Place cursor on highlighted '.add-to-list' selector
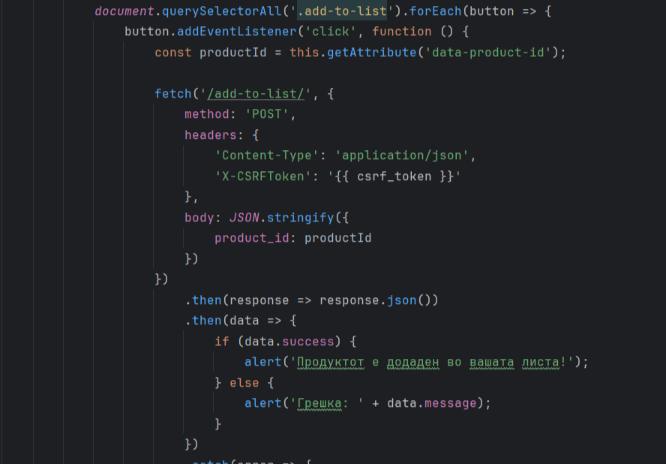 pos(342,11)
